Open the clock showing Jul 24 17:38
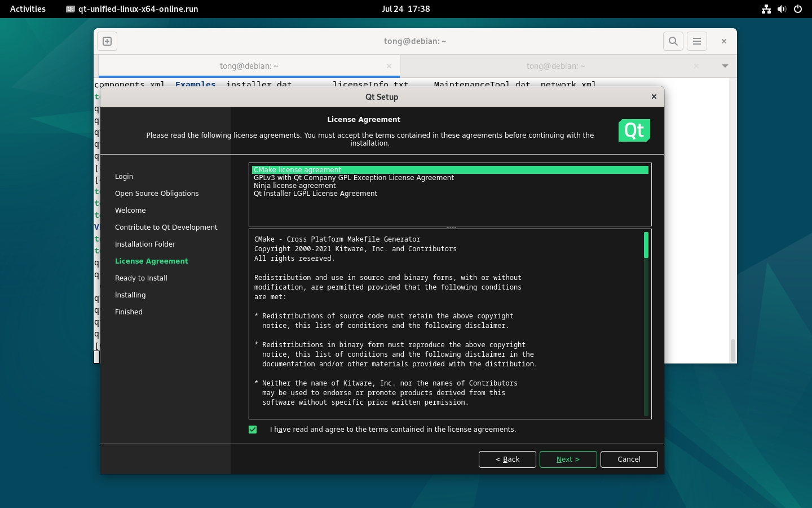This screenshot has width=812, height=508. [x=406, y=9]
